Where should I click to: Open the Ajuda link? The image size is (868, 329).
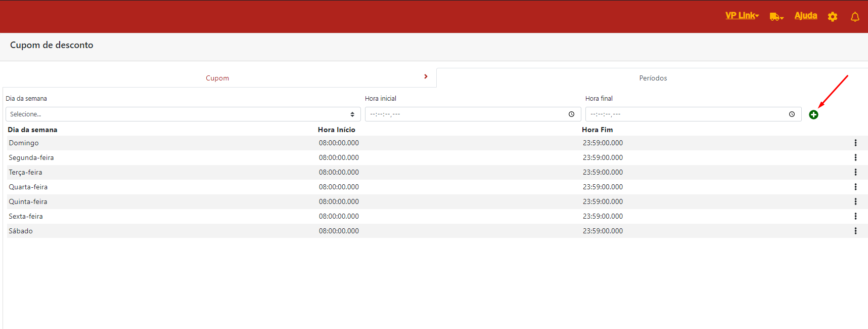(x=805, y=16)
